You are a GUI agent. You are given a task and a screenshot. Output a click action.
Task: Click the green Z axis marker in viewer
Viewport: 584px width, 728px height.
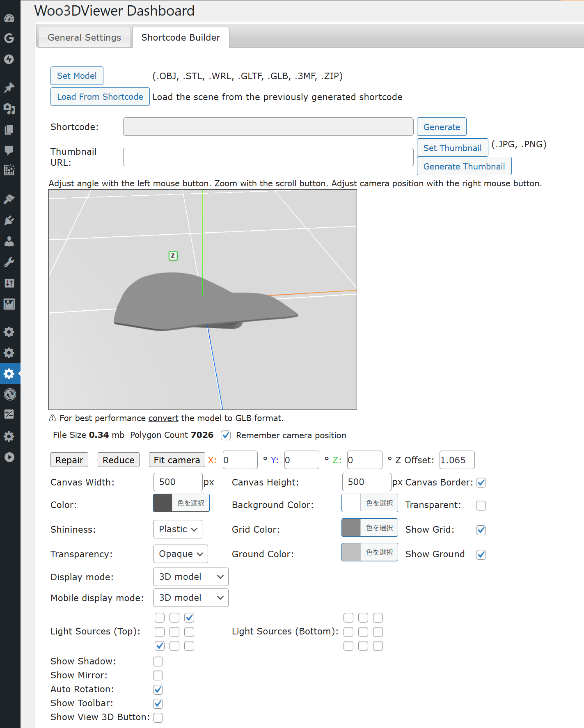point(173,256)
